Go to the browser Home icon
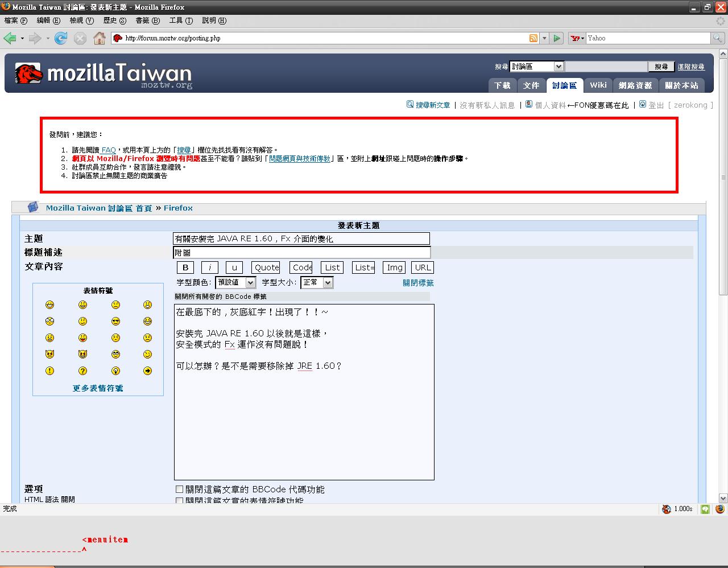The height and width of the screenshot is (568, 728). point(99,38)
